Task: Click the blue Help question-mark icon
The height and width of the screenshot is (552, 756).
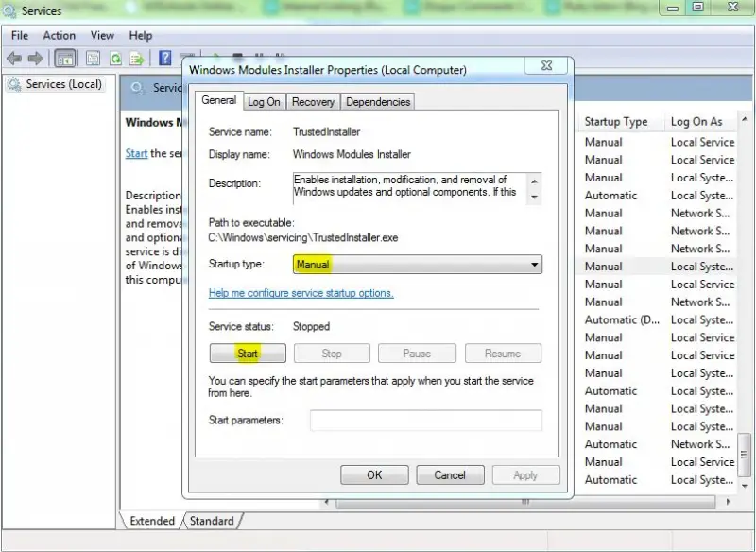Action: 164,59
